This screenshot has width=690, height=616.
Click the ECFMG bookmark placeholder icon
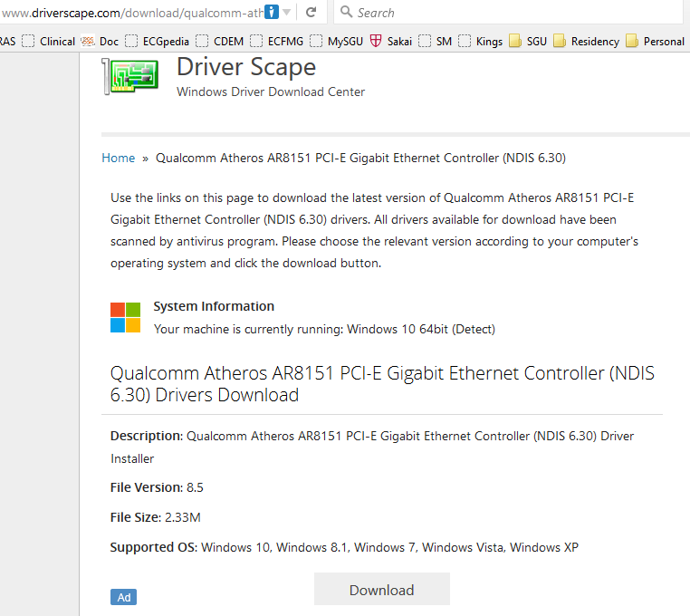coord(256,41)
